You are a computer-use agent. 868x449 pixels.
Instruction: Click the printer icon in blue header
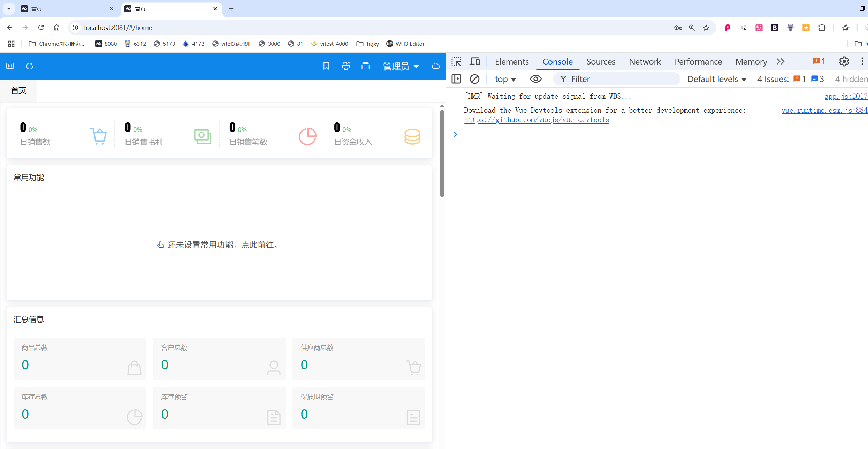(346, 66)
